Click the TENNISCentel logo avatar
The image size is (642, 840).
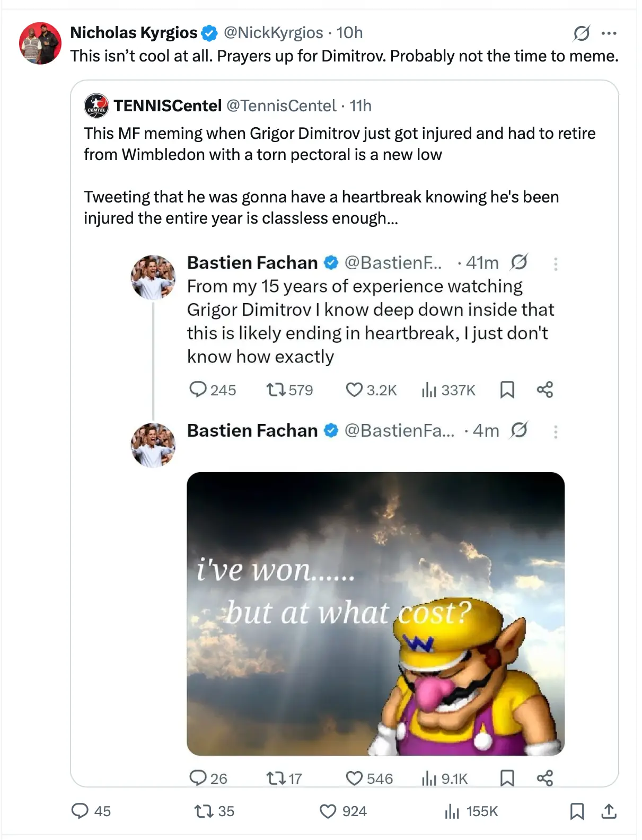(x=96, y=106)
